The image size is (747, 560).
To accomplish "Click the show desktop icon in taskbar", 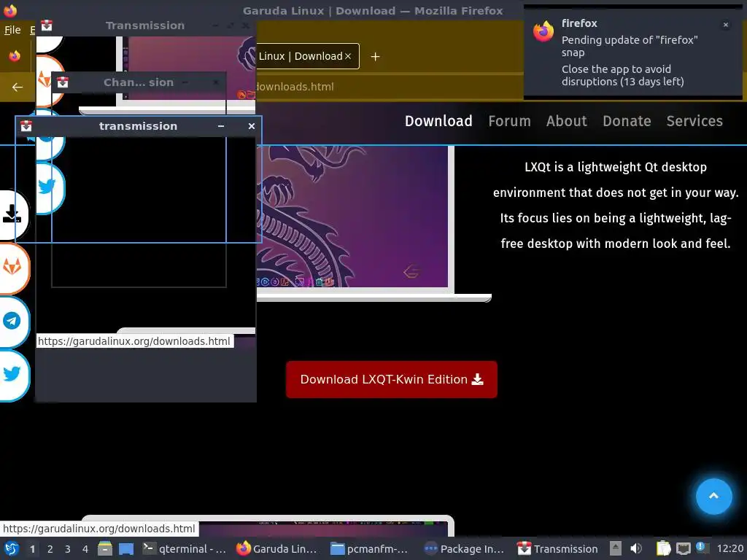I will (x=125, y=548).
